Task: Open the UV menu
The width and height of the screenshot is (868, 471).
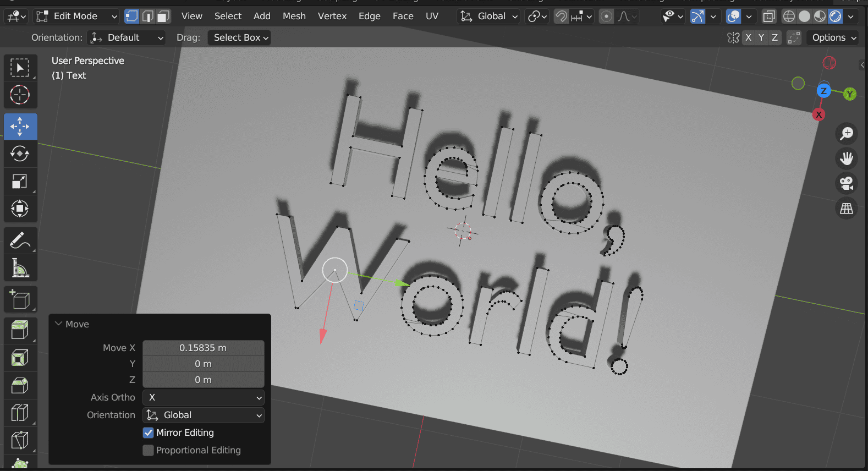Action: pos(432,17)
